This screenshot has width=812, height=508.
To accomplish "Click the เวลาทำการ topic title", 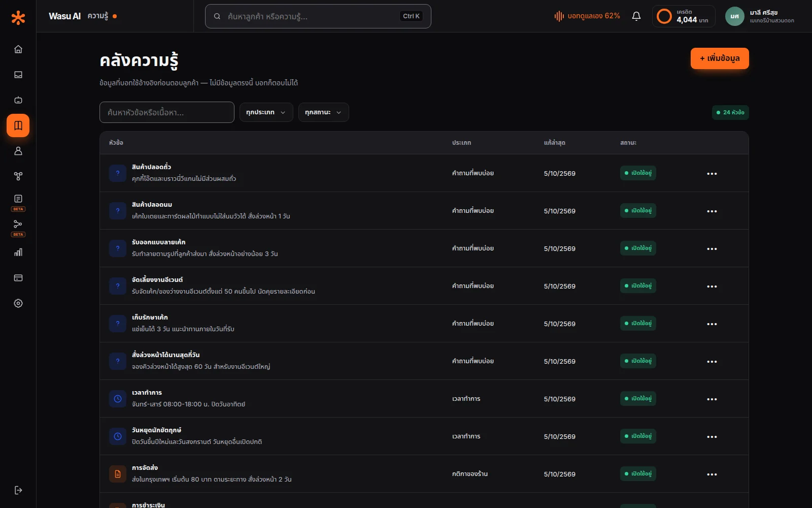I will point(147,393).
